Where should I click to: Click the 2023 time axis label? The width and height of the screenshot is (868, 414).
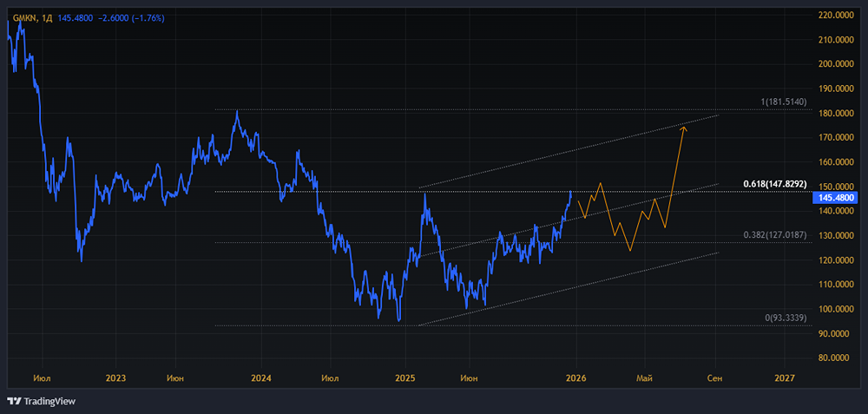[116, 378]
